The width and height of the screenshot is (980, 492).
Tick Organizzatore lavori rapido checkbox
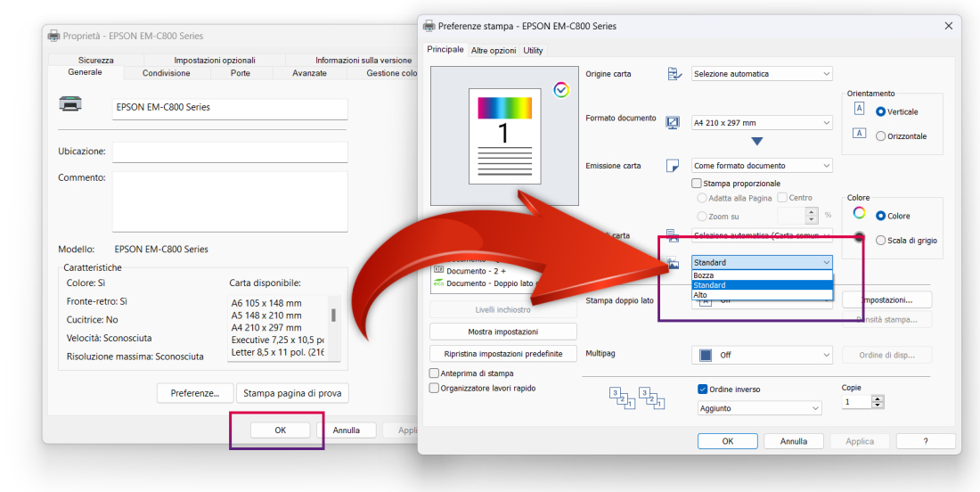(x=435, y=389)
